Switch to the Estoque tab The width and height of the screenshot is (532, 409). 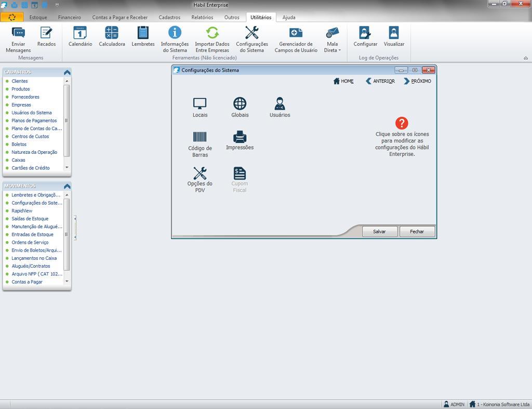(x=38, y=17)
